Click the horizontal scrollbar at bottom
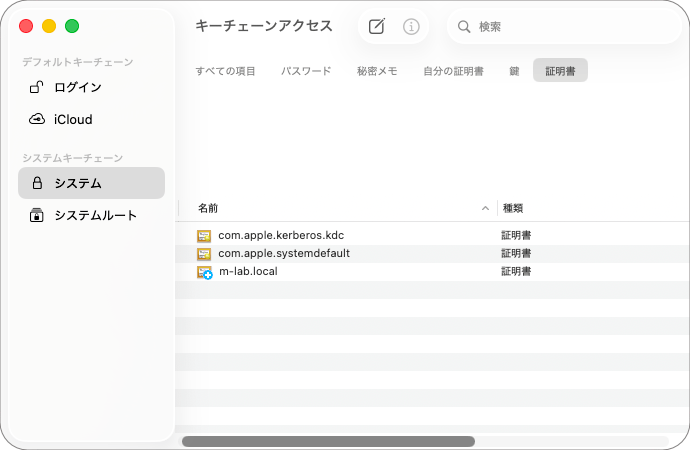Image resolution: width=690 pixels, height=450 pixels. [x=328, y=441]
